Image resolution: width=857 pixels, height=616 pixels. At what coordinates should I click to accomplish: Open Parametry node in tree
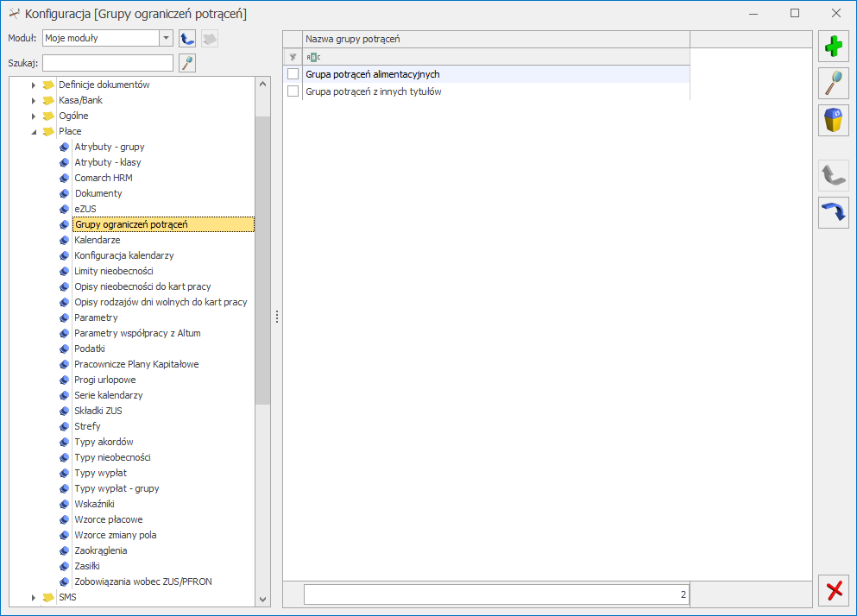[96, 317]
